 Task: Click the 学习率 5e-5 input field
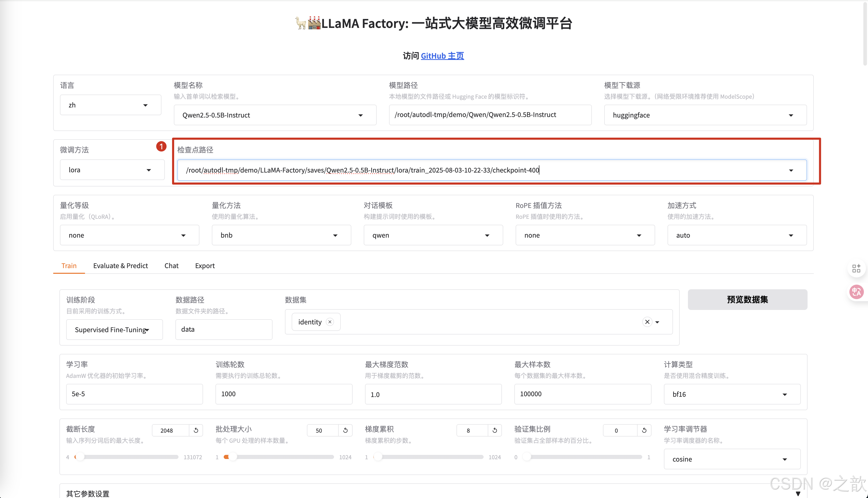point(134,394)
